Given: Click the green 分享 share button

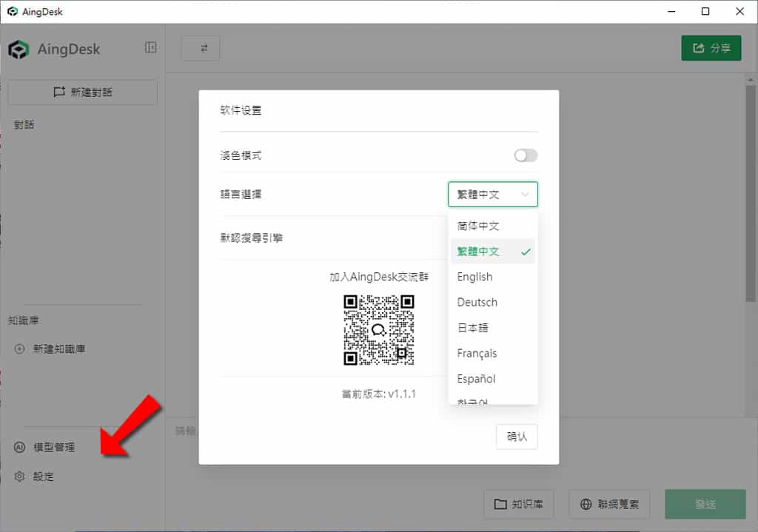Looking at the screenshot, I should tap(711, 48).
